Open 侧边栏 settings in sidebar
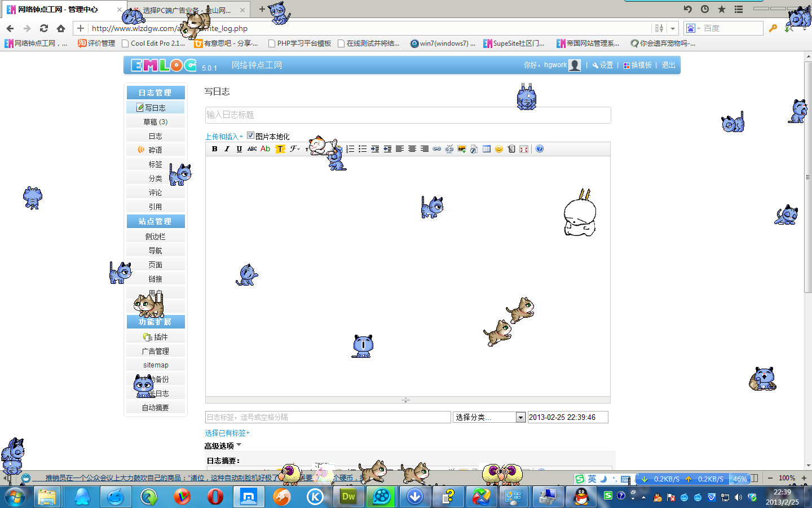This screenshot has height=508, width=812. click(156, 237)
